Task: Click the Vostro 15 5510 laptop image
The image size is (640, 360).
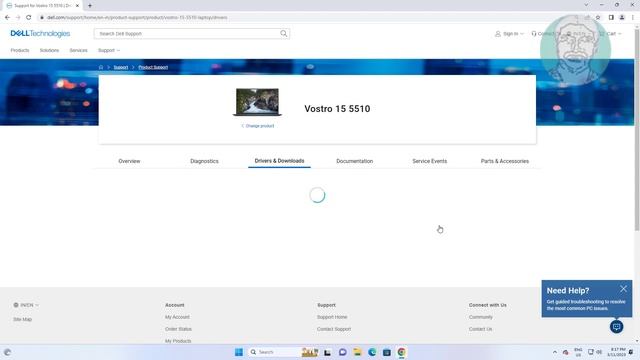Action: [257, 102]
